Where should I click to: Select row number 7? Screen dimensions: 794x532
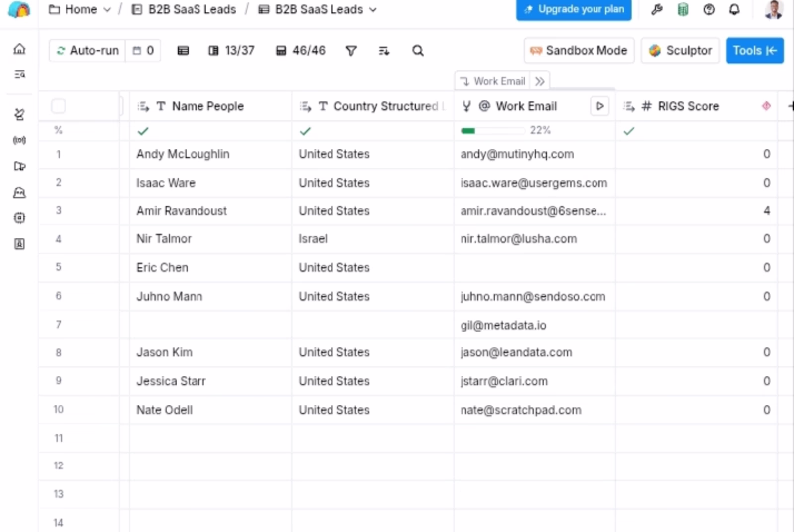pos(59,325)
